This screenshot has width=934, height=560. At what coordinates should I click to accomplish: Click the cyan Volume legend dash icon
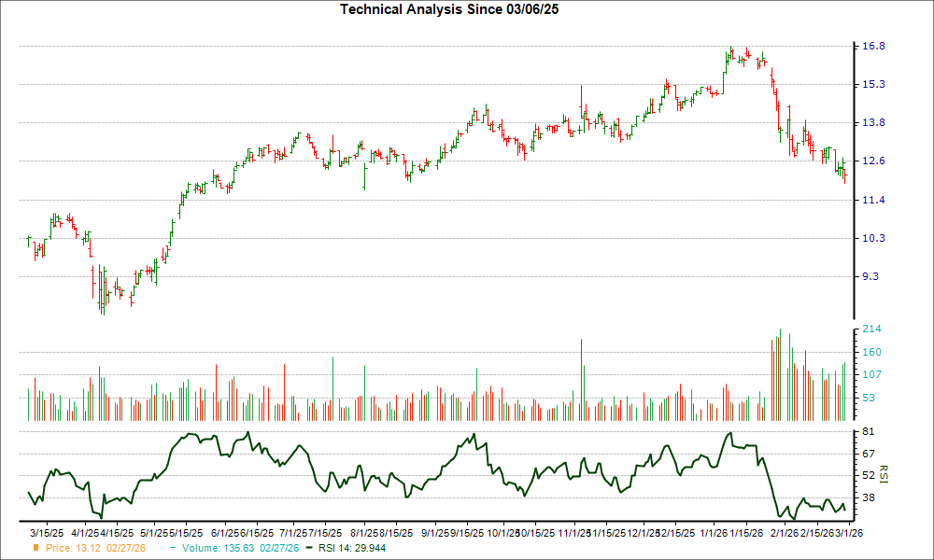(175, 550)
